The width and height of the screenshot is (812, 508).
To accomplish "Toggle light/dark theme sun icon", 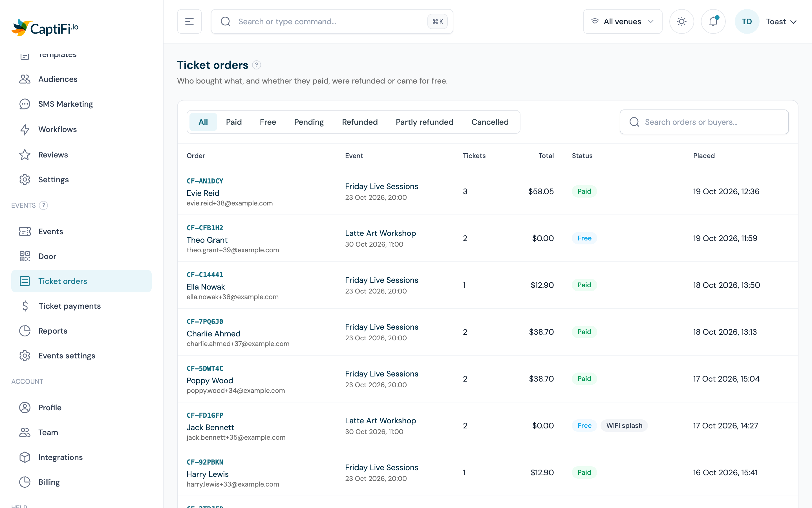I will [x=681, y=21].
